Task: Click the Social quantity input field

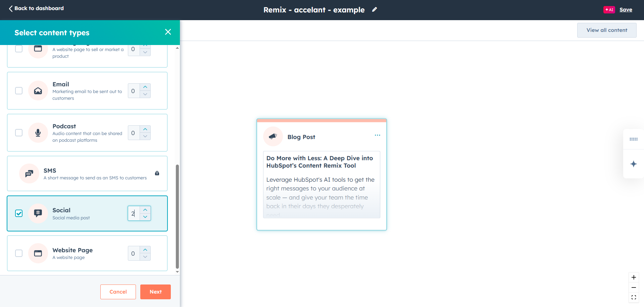Action: [134, 213]
